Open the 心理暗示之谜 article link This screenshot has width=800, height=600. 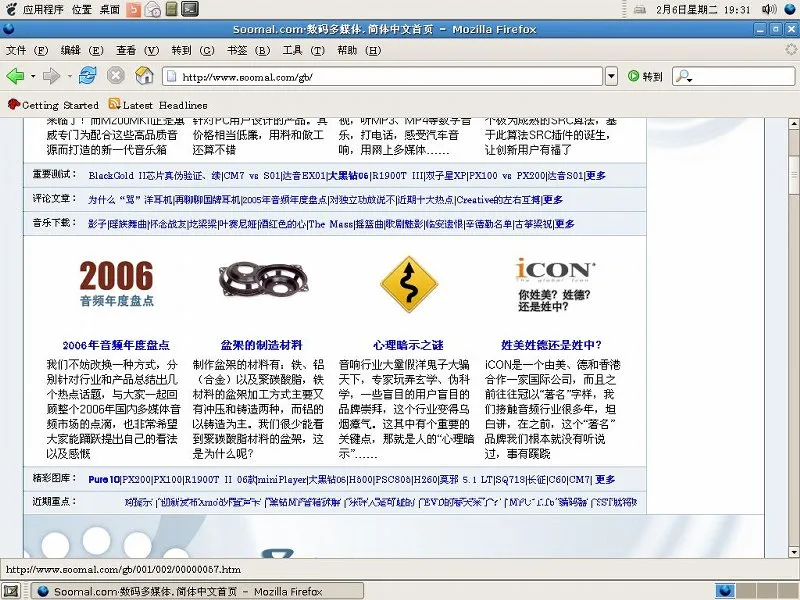tap(408, 345)
